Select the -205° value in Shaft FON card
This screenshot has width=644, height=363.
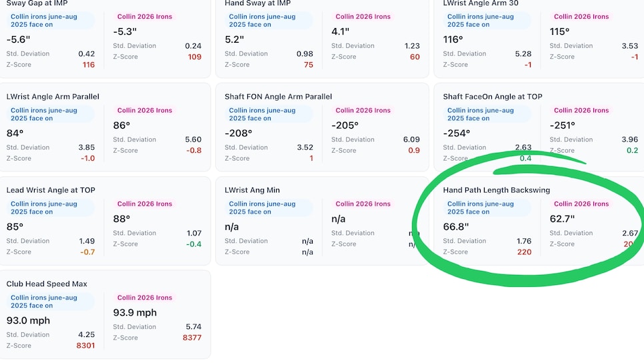tap(345, 125)
